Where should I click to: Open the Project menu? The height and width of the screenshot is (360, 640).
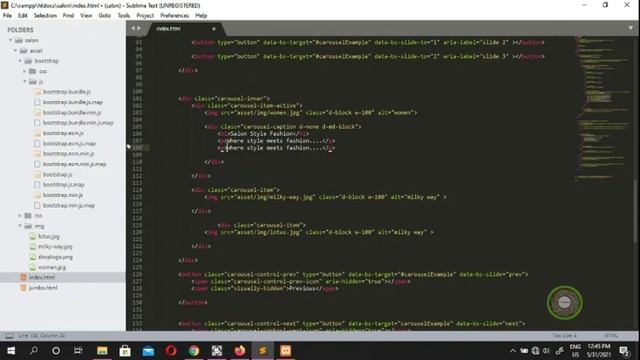145,16
